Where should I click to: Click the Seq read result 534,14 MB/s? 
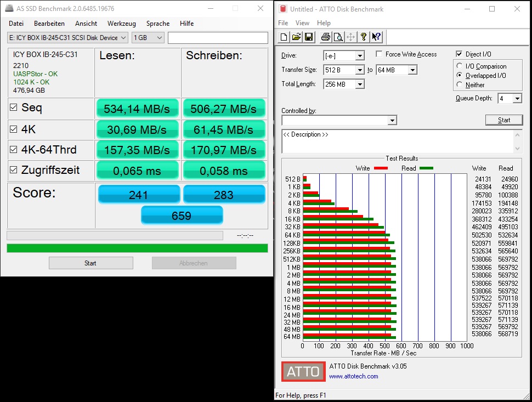(x=137, y=109)
